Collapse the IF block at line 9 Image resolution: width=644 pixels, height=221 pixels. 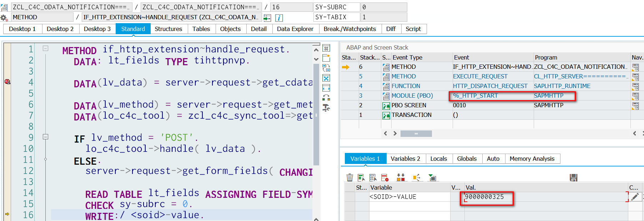click(45, 137)
